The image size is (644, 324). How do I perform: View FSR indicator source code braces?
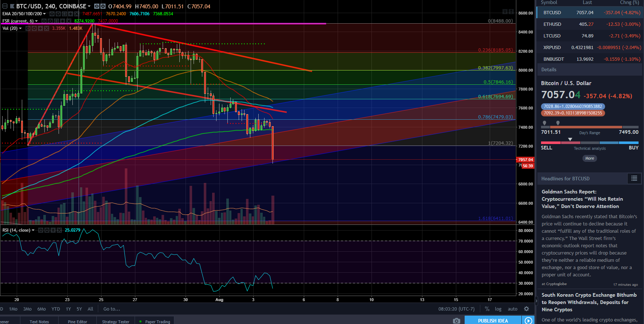click(56, 21)
